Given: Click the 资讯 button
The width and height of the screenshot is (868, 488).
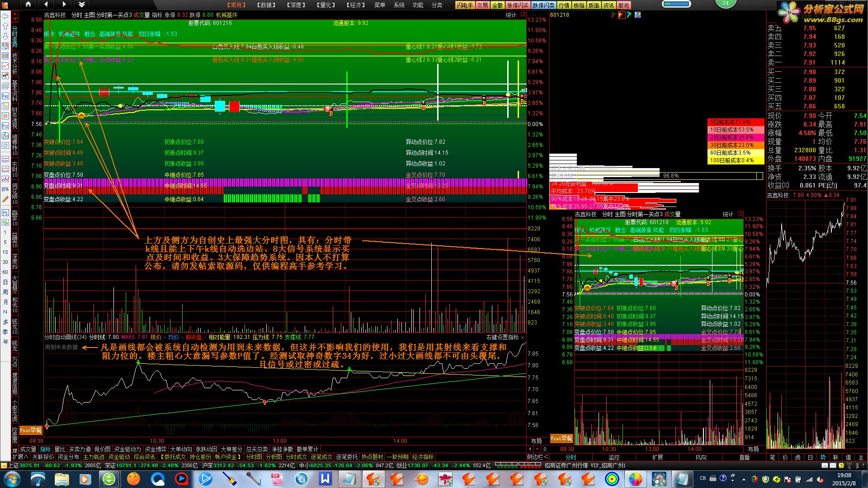Looking at the screenshot, I should [609, 5].
